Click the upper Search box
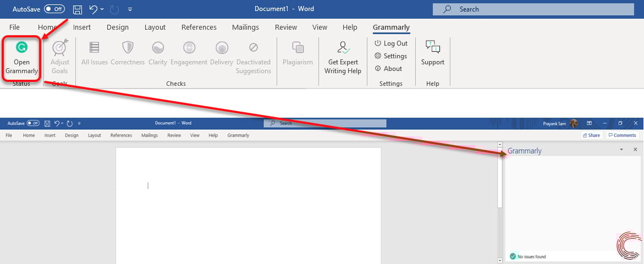Screen dimensions: 644x264 coord(533,9)
